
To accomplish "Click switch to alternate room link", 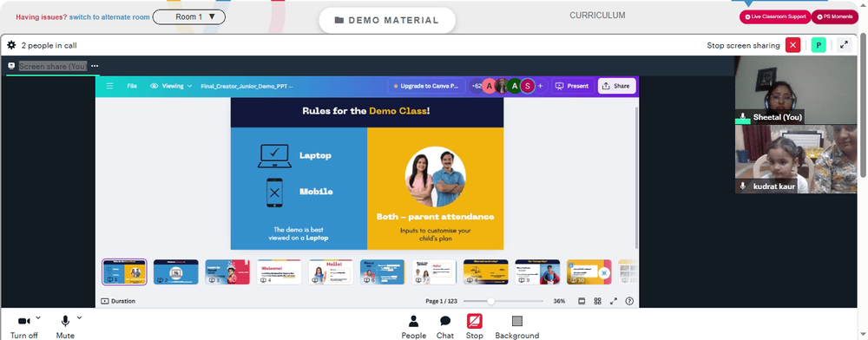I will coord(109,17).
